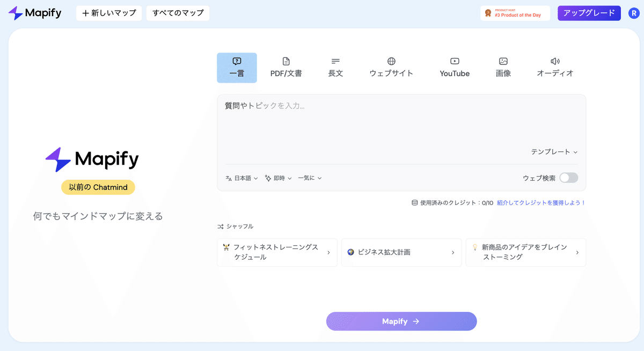This screenshot has width=644, height=351.
Task: Open the PDF/文書 upload option
Action: click(x=287, y=67)
